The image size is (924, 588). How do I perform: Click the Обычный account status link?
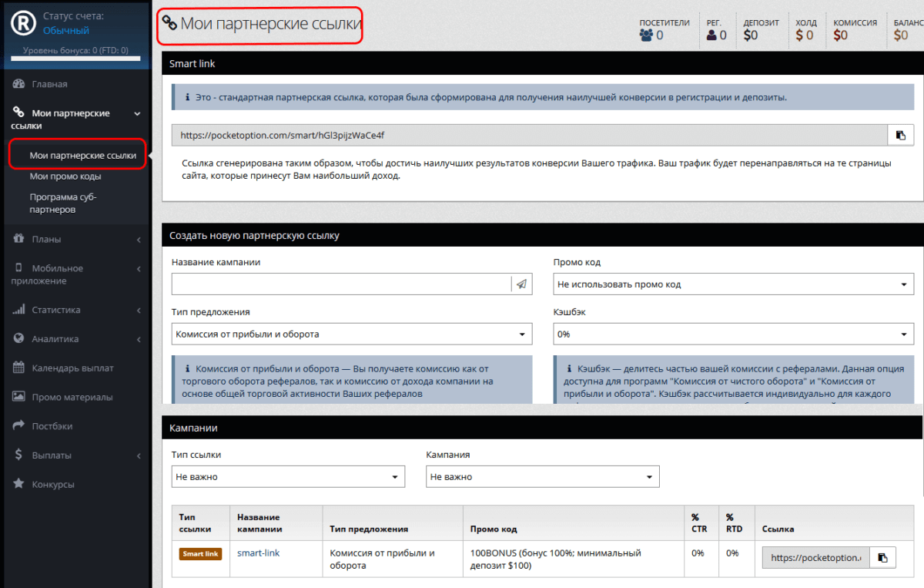click(x=66, y=31)
